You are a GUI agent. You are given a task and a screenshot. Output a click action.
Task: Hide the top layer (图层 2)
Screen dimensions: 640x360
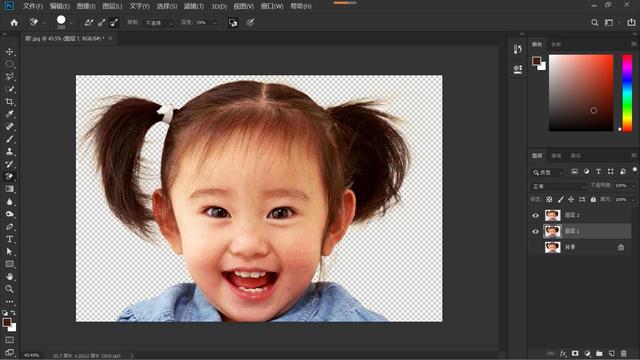point(536,216)
